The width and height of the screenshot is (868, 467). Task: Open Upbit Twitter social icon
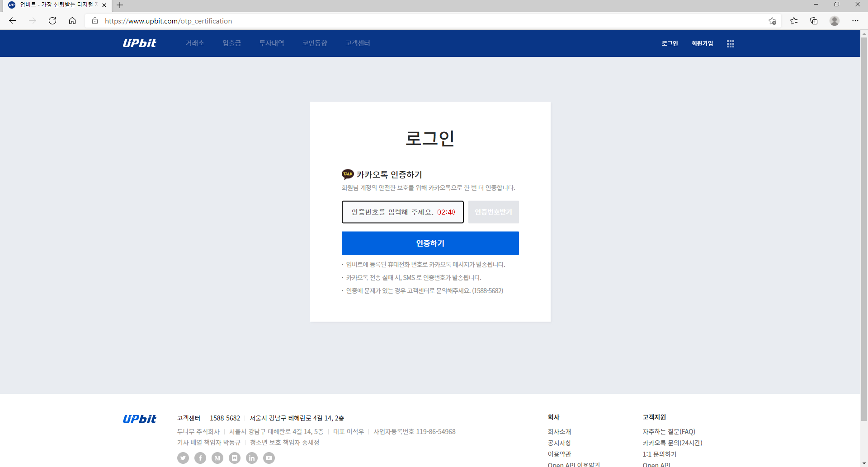[x=183, y=458]
